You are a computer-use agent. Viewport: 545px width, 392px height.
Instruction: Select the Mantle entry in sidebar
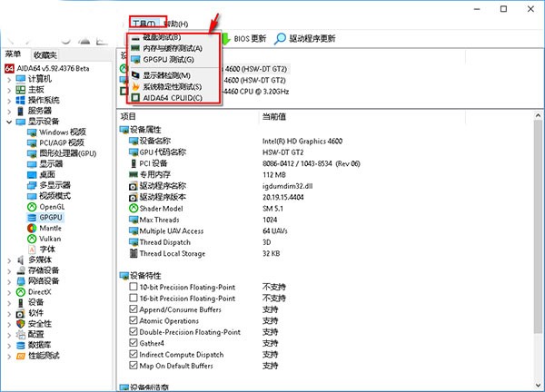(x=53, y=227)
